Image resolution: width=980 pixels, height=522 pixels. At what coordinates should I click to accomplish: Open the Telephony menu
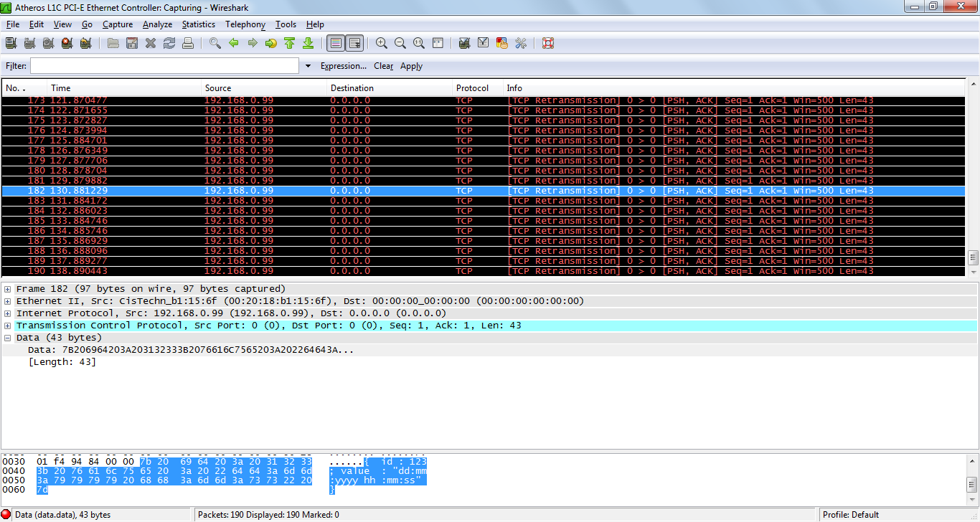245,24
